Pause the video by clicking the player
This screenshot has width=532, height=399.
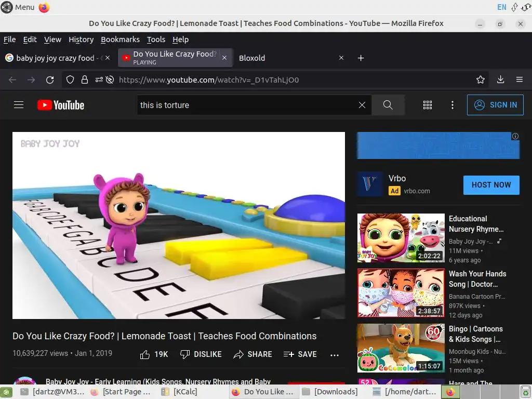tap(179, 225)
